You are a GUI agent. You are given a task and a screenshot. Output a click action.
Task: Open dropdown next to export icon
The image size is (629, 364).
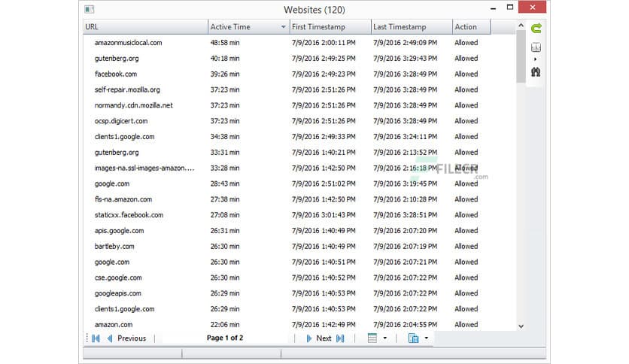click(427, 338)
